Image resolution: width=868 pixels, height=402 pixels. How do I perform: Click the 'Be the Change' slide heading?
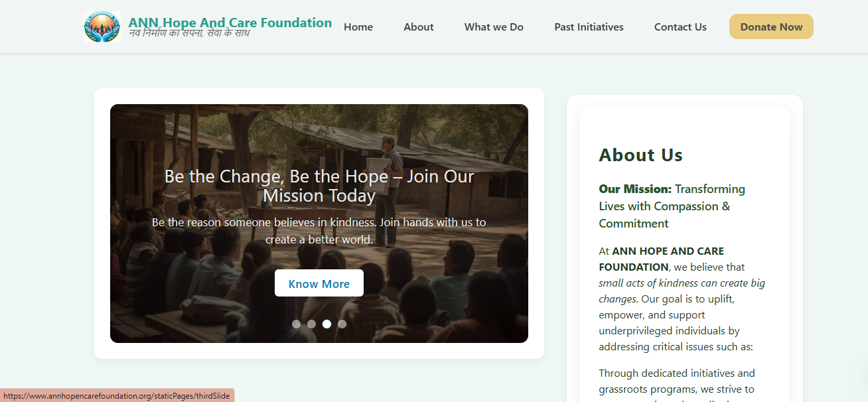319,186
